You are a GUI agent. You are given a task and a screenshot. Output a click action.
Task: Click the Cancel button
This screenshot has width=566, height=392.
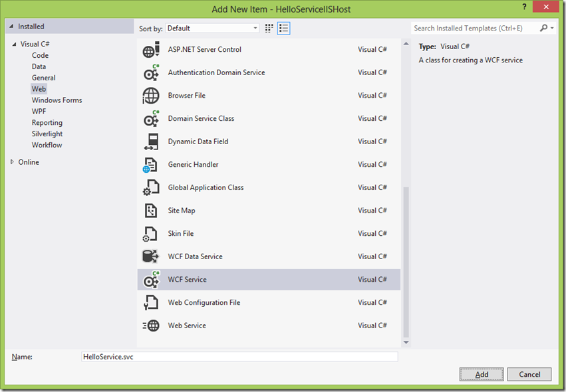coord(529,374)
